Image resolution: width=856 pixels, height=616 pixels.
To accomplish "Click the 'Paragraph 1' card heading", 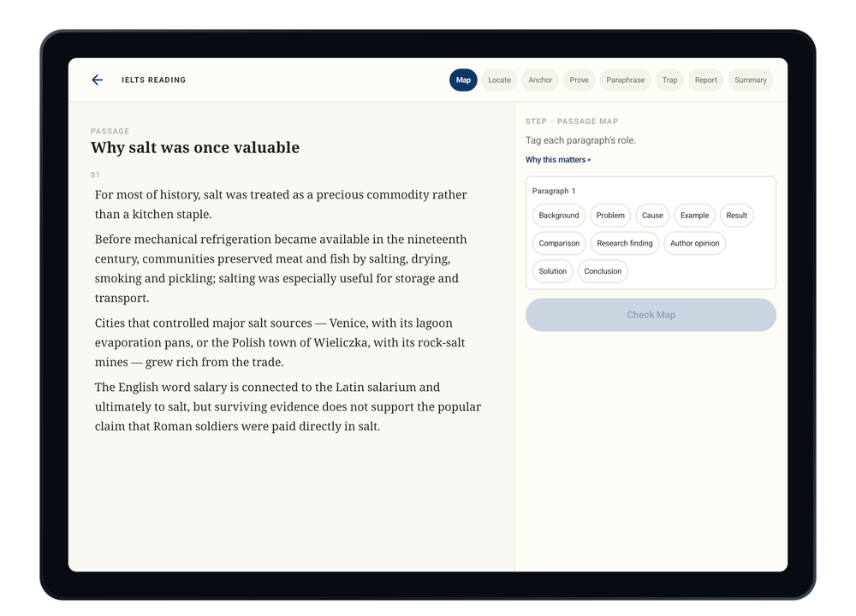I will click(554, 191).
